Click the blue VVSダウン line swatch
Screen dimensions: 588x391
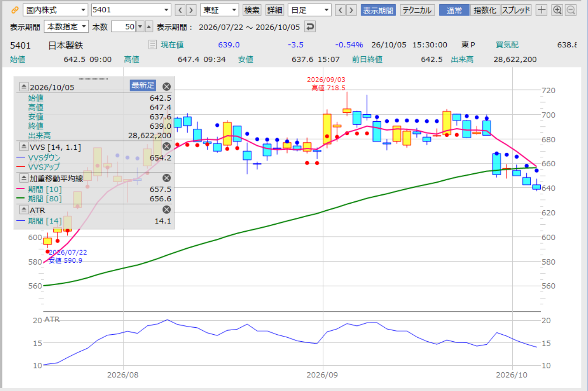pyautogui.click(x=21, y=158)
